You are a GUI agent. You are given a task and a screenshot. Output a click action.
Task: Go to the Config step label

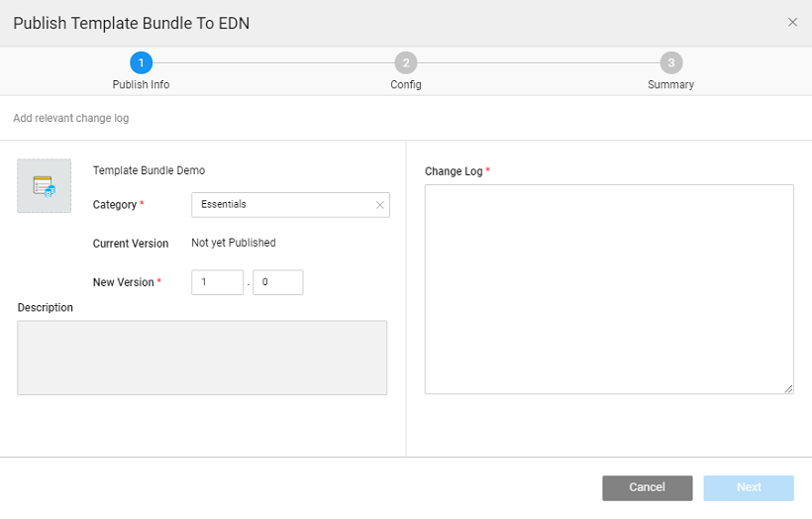click(405, 85)
